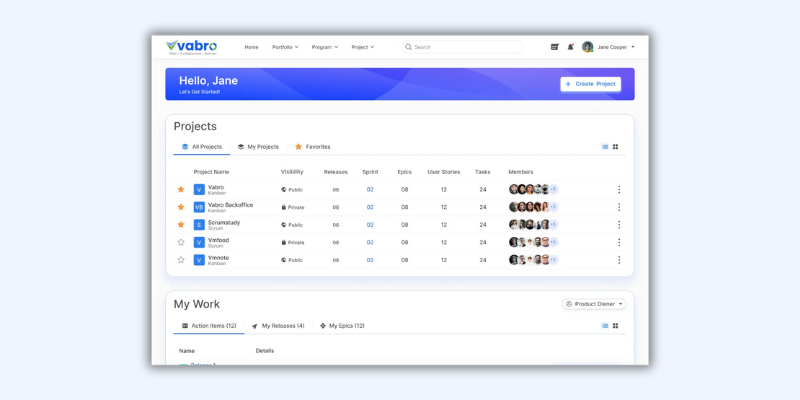Image resolution: width=800 pixels, height=400 pixels.
Task: Select list view in My Work panel
Action: coord(605,326)
